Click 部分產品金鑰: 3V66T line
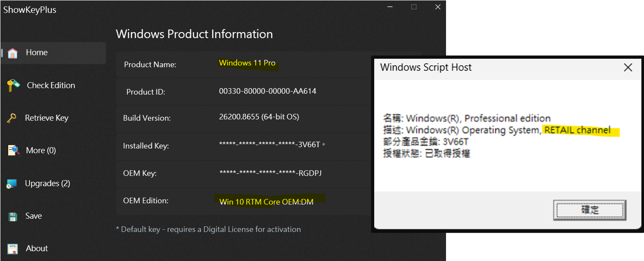The width and height of the screenshot is (644, 261). click(x=426, y=142)
